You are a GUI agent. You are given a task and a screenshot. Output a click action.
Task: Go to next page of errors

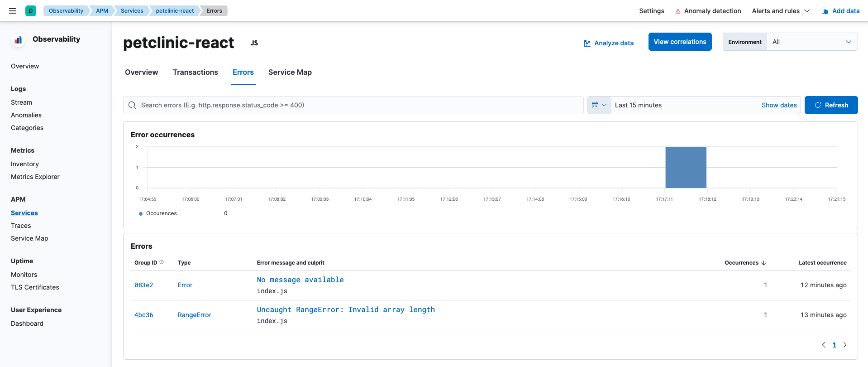(x=845, y=345)
